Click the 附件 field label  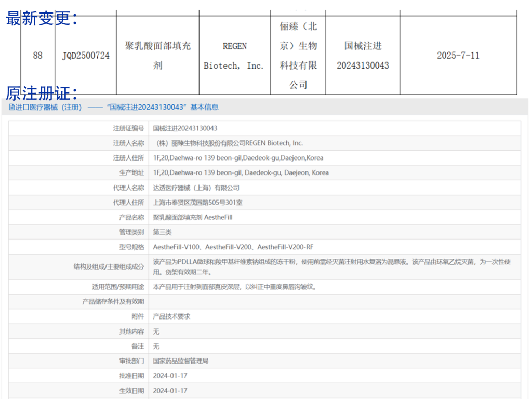[138, 316]
